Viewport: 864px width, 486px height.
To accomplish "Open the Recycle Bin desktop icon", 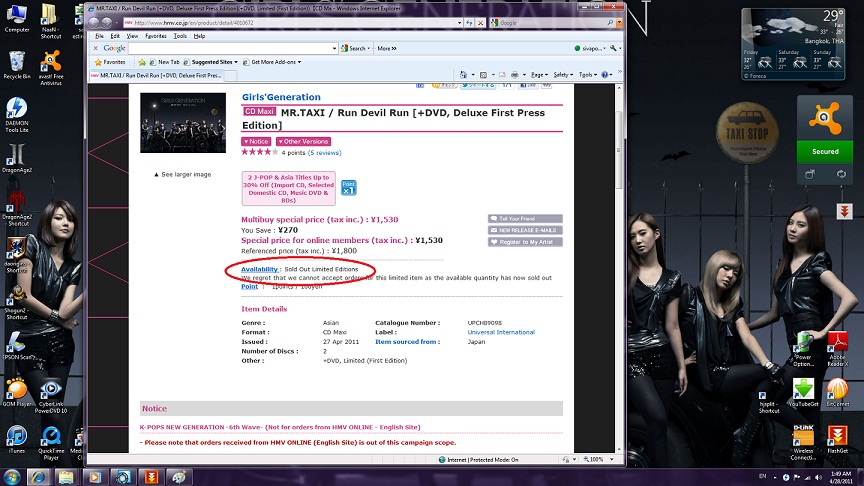I will (17, 65).
